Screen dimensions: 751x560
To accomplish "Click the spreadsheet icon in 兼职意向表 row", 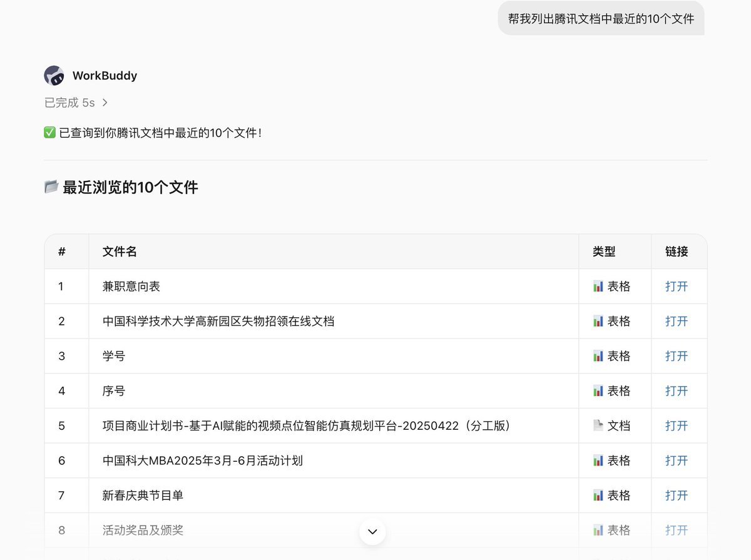I will coord(598,287).
